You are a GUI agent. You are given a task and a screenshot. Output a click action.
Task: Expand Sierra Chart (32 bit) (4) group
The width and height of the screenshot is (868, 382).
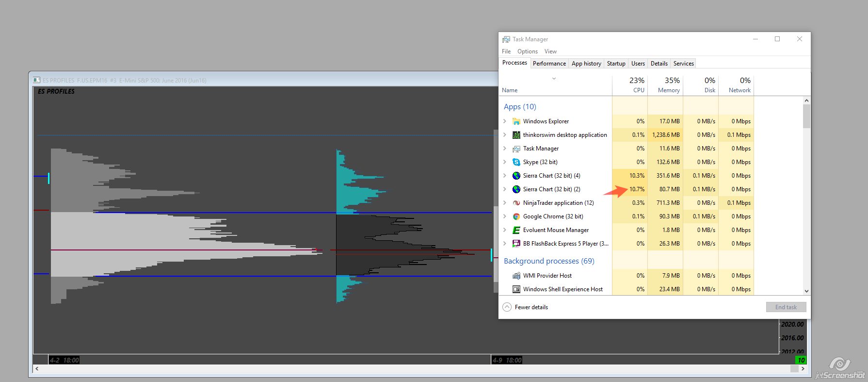505,176
